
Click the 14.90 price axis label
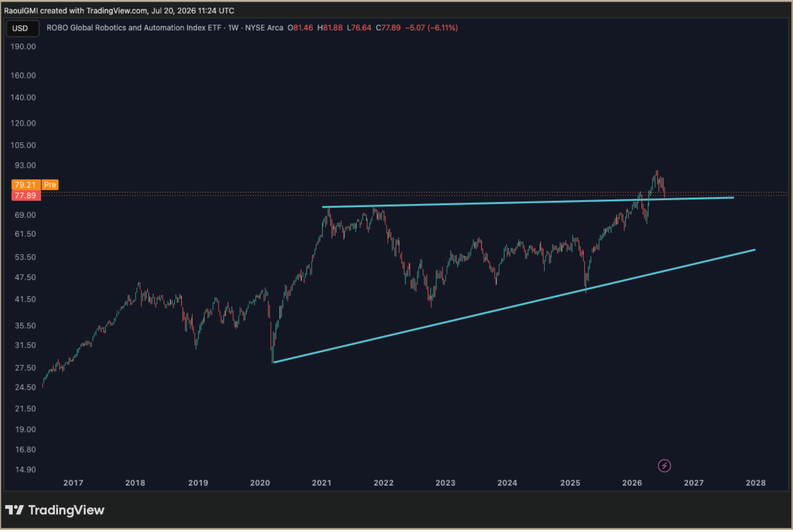click(x=25, y=470)
